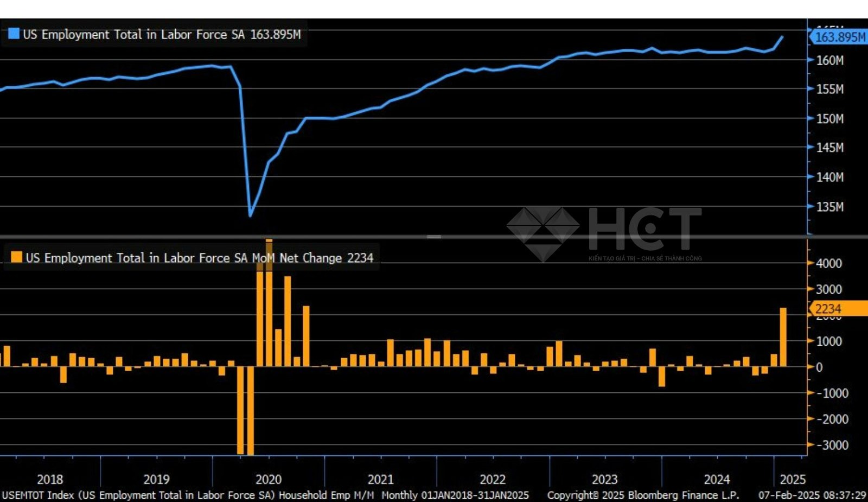Click the 07-Feb-2025 08:37:29 timestamp
The height and width of the screenshot is (502, 868).
coord(812,495)
